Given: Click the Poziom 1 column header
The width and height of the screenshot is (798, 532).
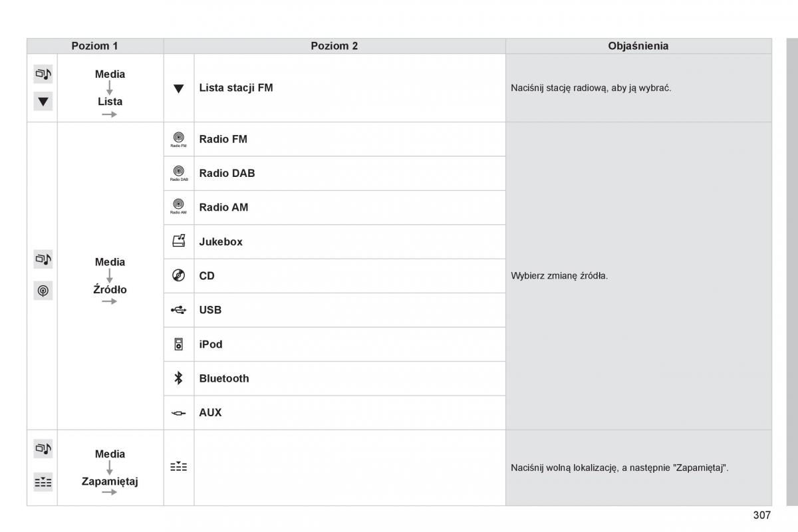Looking at the screenshot, I should pos(95,46).
